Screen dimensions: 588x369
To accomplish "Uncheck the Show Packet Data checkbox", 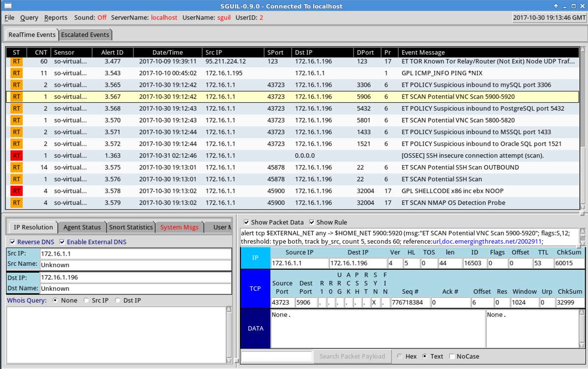I will point(247,223).
